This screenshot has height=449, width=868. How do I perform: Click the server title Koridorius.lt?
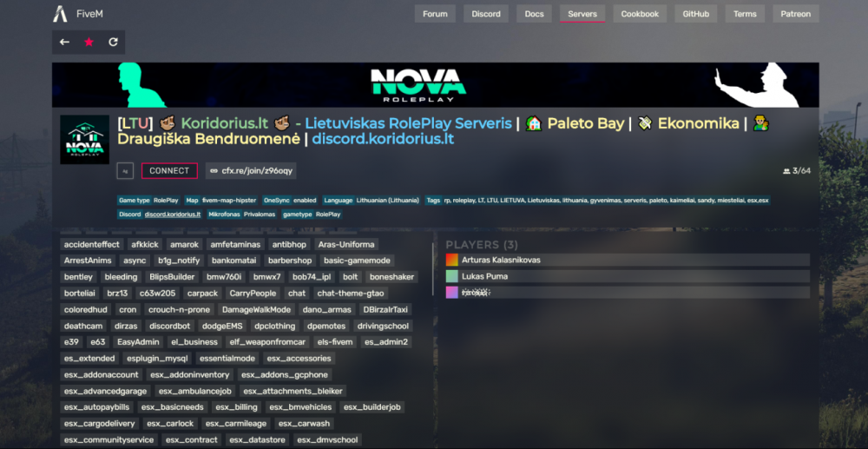click(x=224, y=123)
